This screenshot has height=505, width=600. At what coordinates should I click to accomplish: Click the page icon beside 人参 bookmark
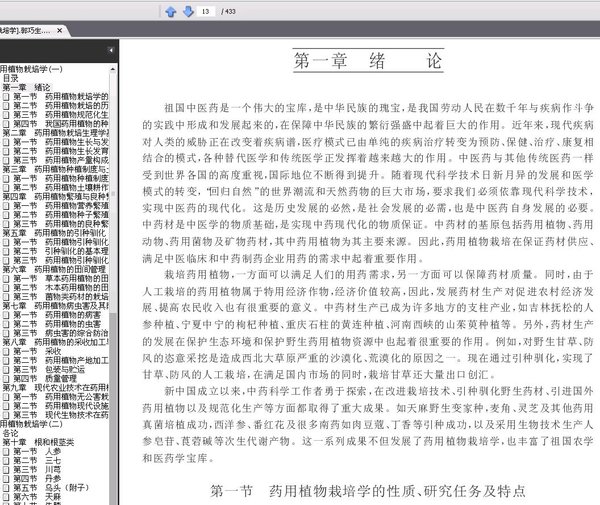[6, 452]
